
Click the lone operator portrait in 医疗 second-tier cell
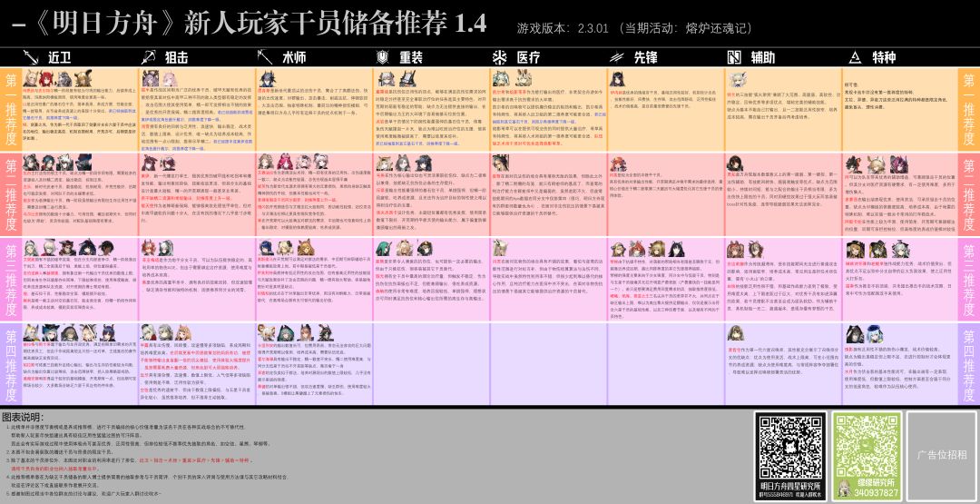point(501,162)
